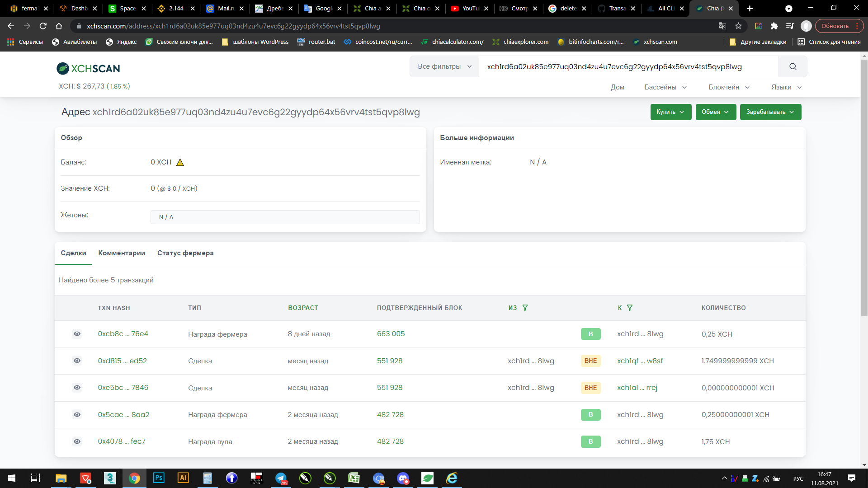Click the balance warning triangle icon
The height and width of the screenshot is (488, 868).
point(180,162)
